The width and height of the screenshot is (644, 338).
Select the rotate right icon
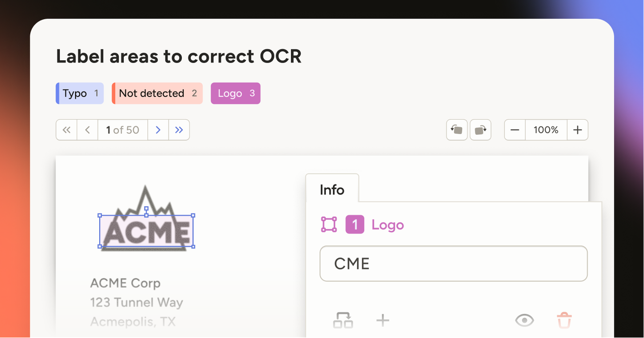(x=480, y=129)
